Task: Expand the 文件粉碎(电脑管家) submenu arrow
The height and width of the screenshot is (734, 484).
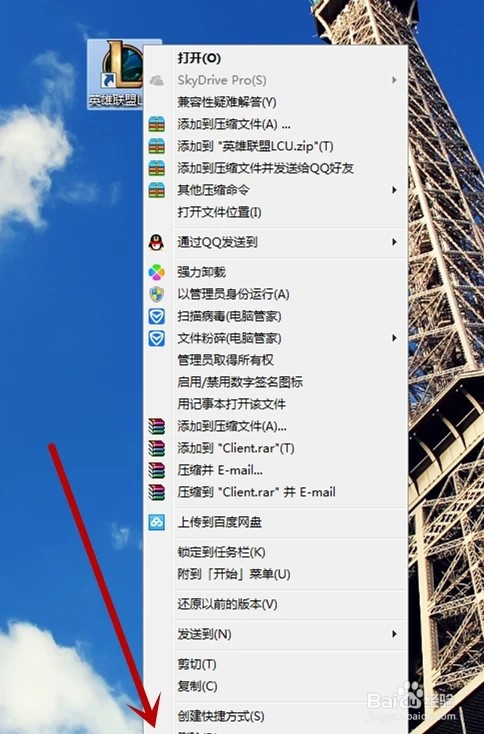Action: tap(395, 338)
